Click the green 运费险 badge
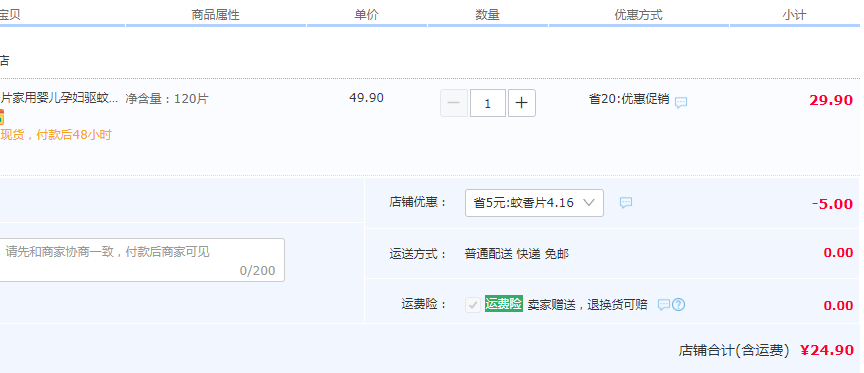The width and height of the screenshot is (864, 373). [504, 304]
